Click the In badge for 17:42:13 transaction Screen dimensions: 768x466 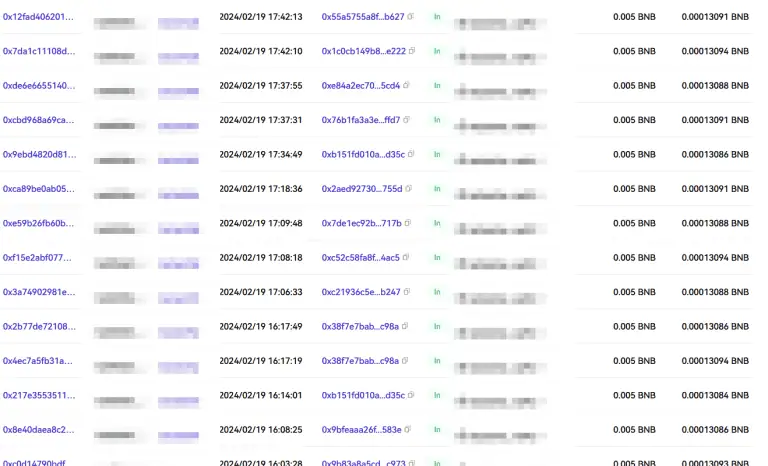click(x=437, y=17)
